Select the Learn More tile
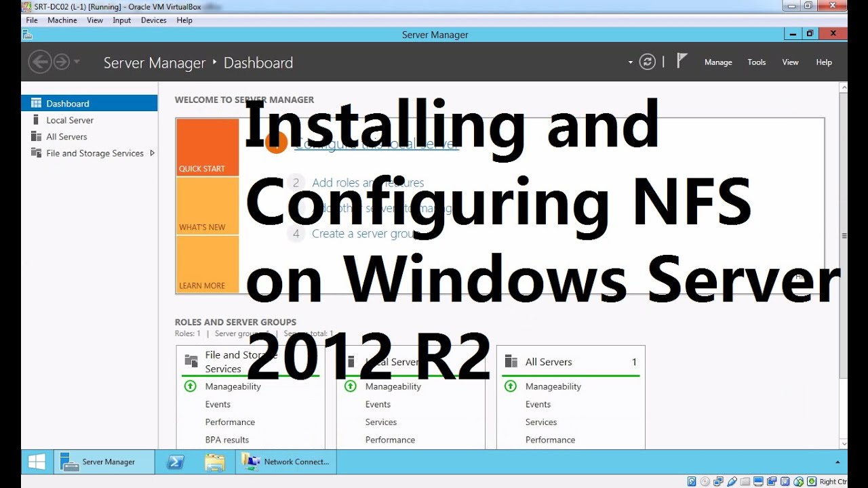The width and height of the screenshot is (868, 488). click(208, 264)
